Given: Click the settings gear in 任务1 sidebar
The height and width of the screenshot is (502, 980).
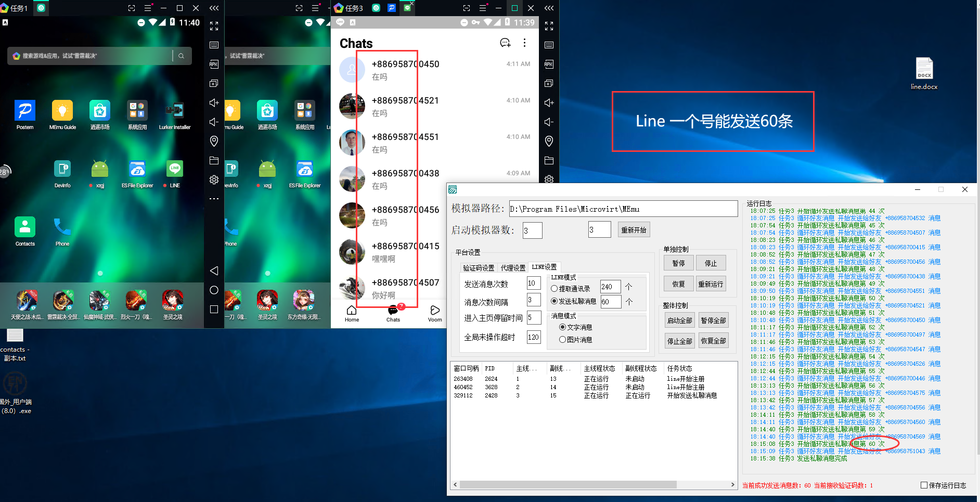Looking at the screenshot, I should [214, 179].
